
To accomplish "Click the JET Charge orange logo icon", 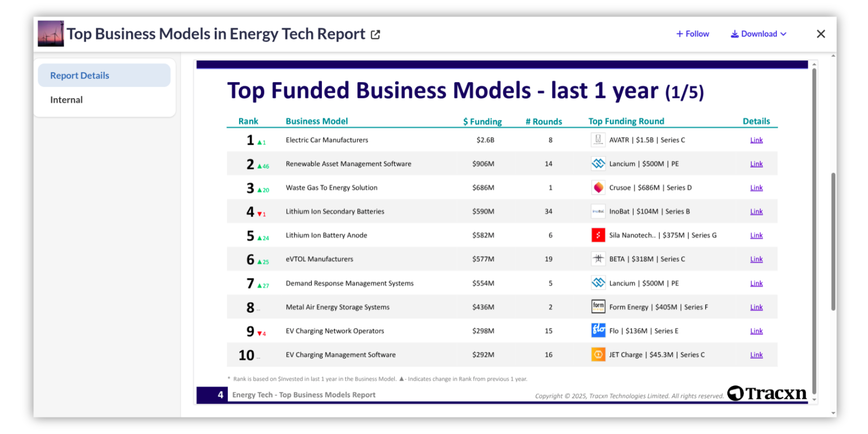I will point(598,354).
